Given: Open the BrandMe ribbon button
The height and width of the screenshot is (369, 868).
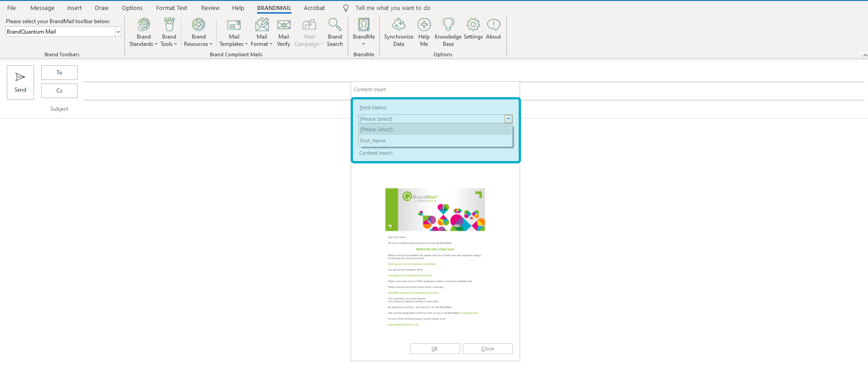Looking at the screenshot, I should (x=364, y=32).
